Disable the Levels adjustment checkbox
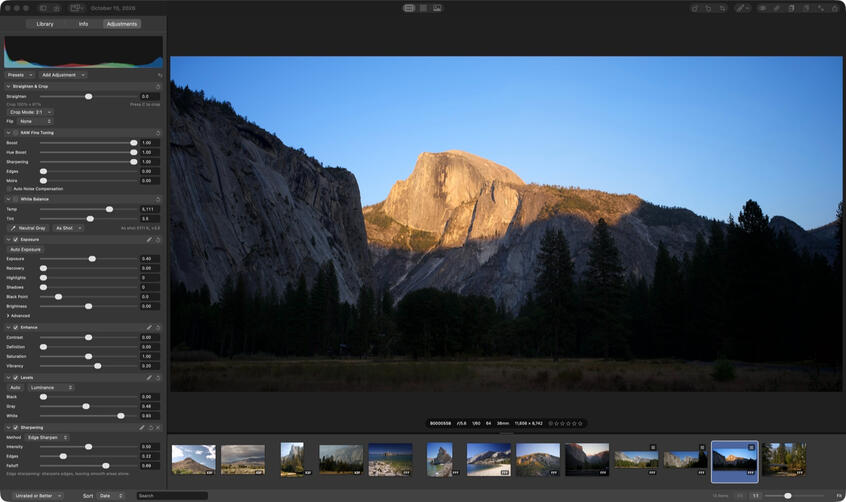 [x=16, y=377]
